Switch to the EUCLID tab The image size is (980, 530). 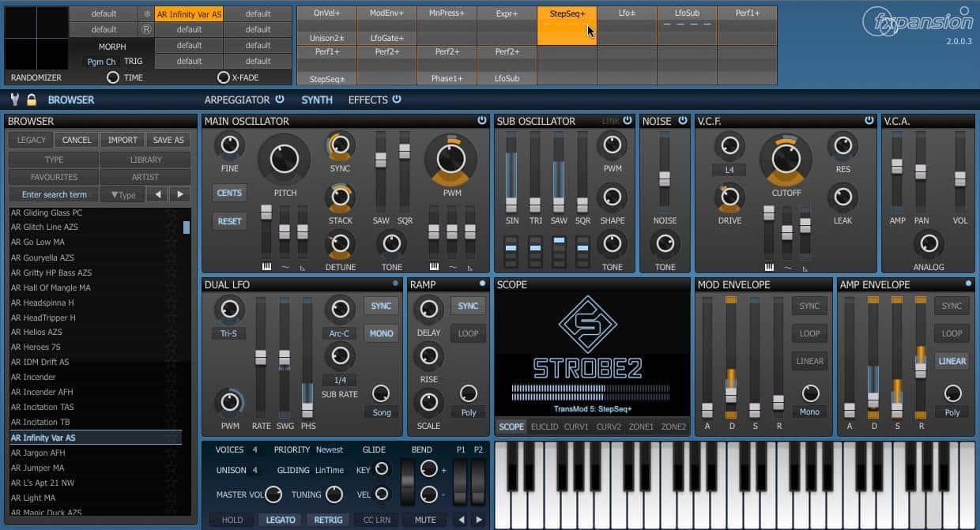[545, 427]
